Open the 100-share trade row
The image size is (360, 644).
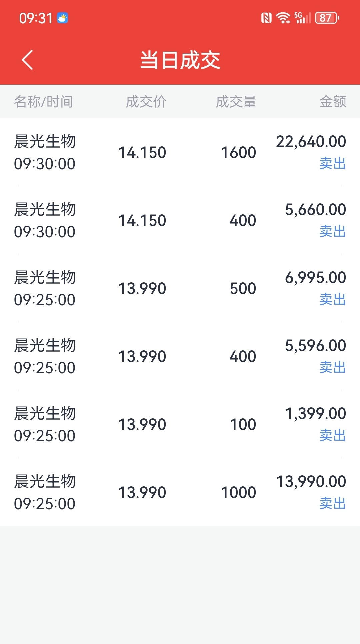[180, 424]
